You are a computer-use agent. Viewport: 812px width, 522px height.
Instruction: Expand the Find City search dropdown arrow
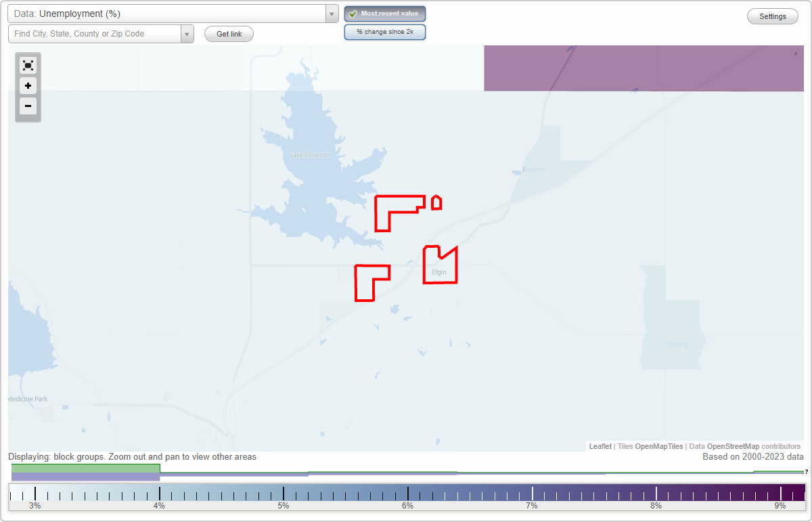click(x=187, y=34)
